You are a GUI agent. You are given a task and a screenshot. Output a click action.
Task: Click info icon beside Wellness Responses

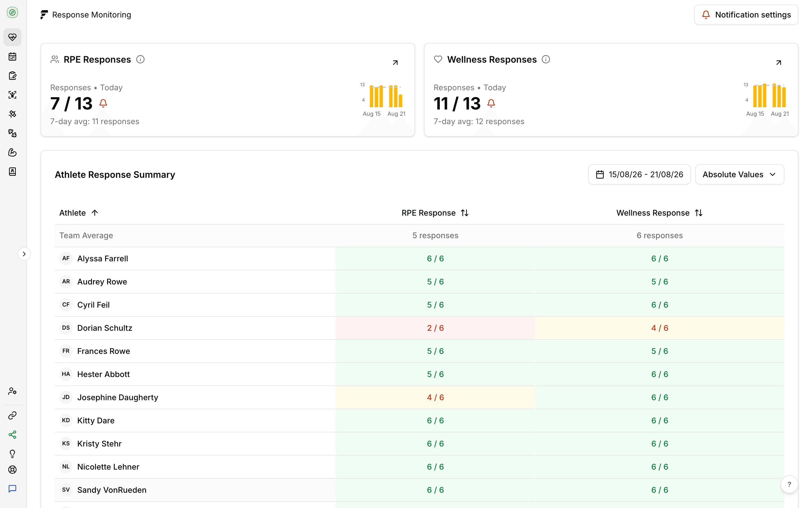tap(546, 60)
